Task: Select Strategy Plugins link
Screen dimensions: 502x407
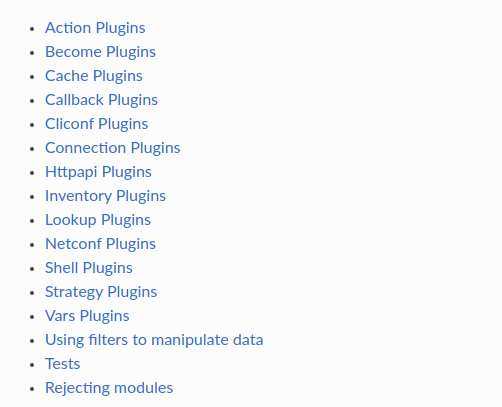Action: (101, 292)
